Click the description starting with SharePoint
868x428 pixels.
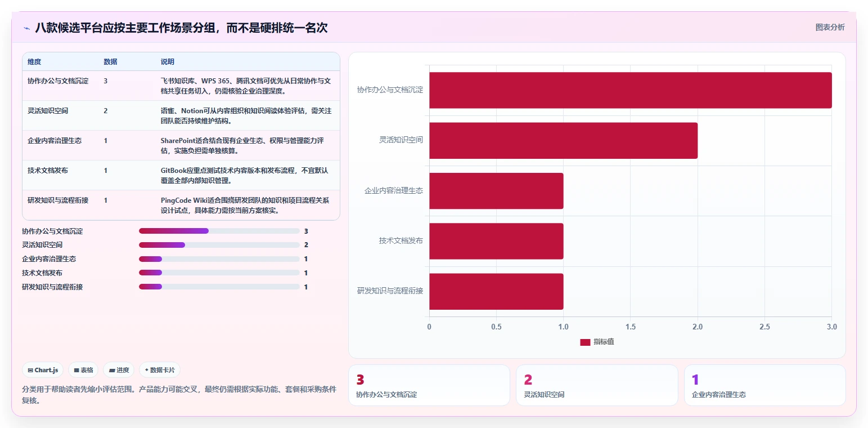click(242, 145)
